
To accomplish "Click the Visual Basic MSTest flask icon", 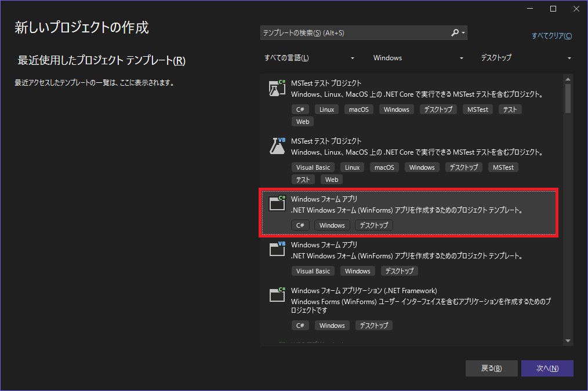I will (277, 146).
